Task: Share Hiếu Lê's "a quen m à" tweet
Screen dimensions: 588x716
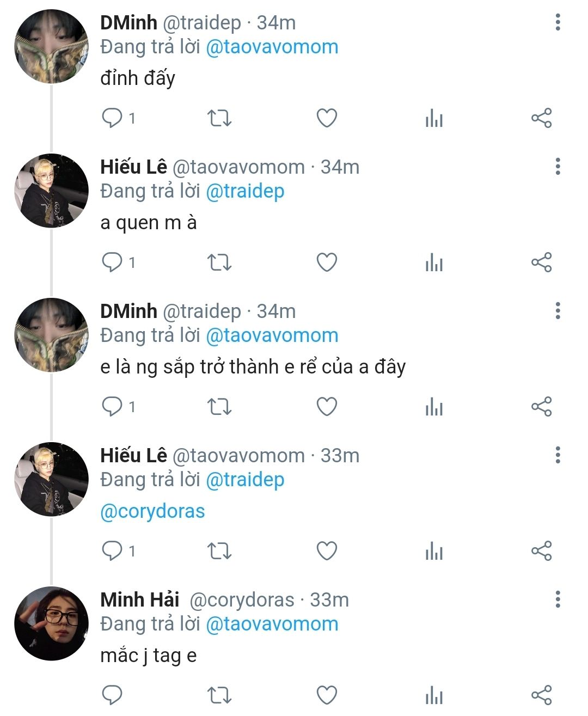Action: [x=541, y=262]
